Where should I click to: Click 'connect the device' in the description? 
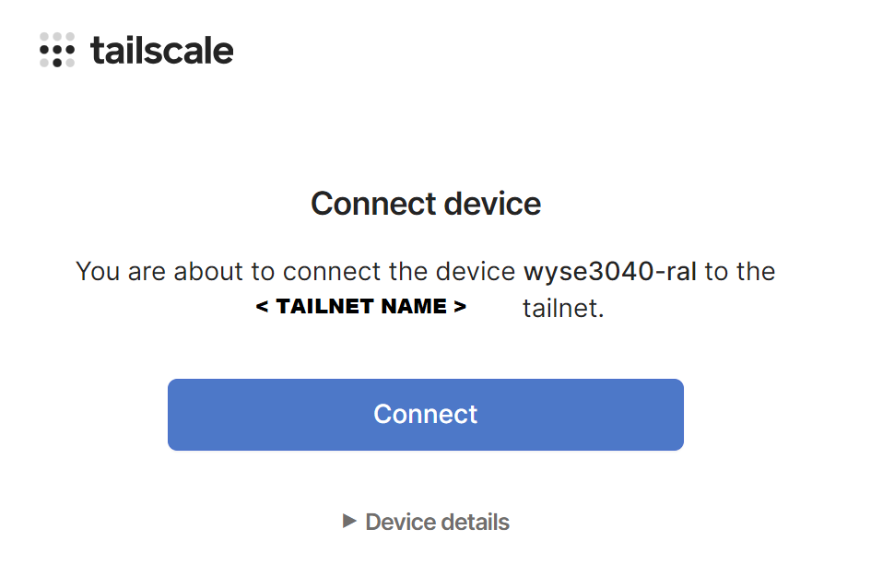398,272
